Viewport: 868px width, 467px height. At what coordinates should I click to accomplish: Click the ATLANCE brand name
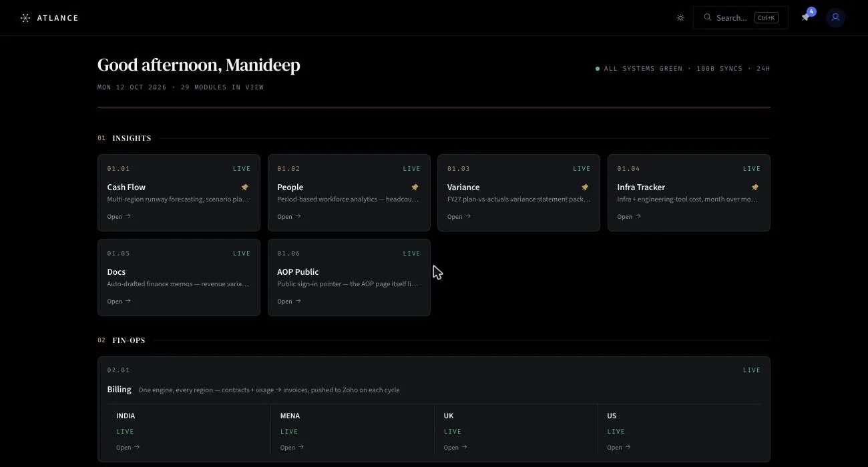point(58,18)
